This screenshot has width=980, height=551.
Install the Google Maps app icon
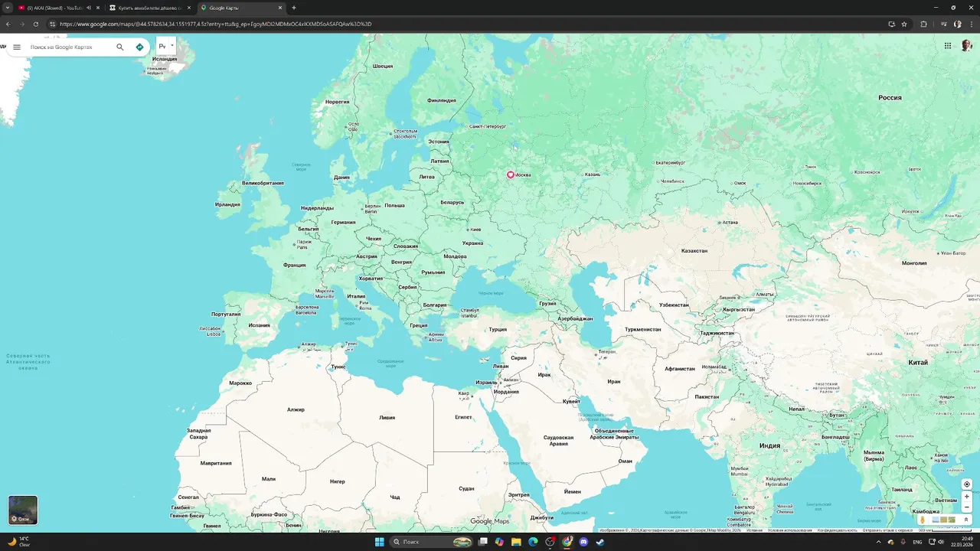click(x=891, y=24)
